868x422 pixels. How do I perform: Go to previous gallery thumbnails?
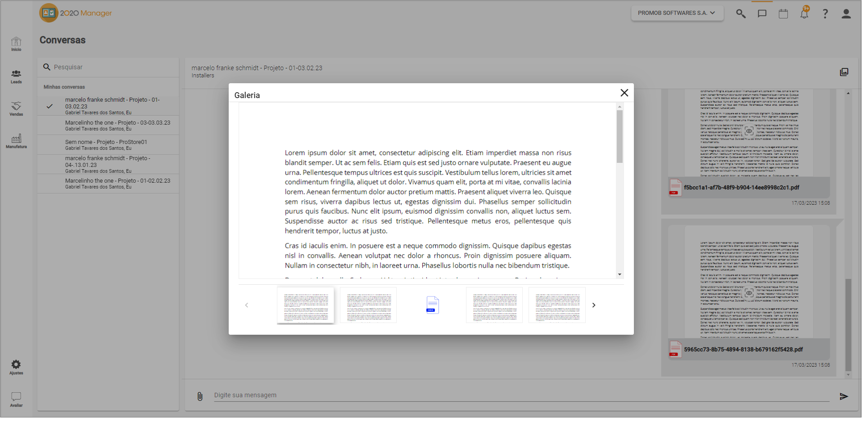[247, 305]
